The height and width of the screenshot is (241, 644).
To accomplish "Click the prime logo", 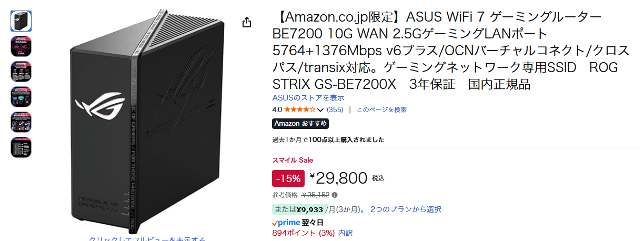I will point(286,223).
